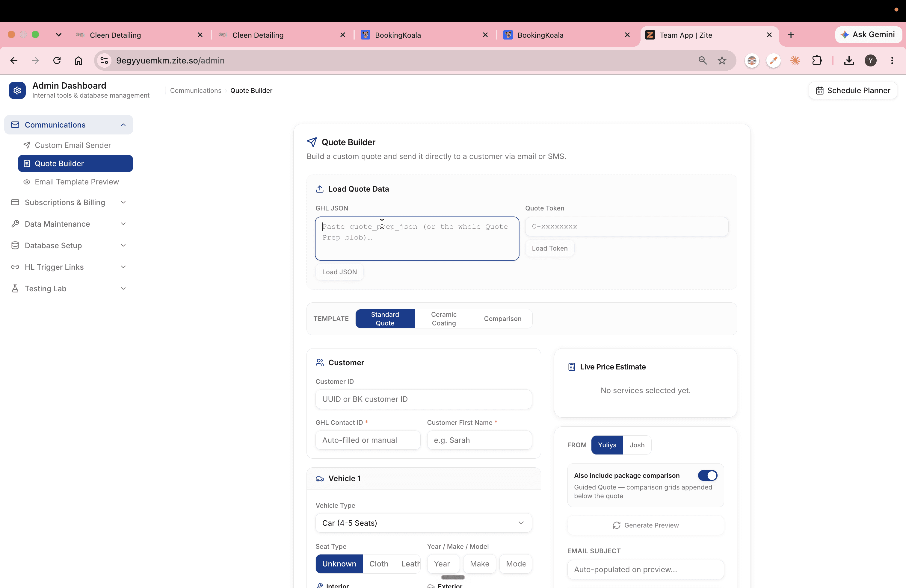The image size is (906, 588).
Task: Click the Communications breadcrumb link
Action: pos(195,90)
